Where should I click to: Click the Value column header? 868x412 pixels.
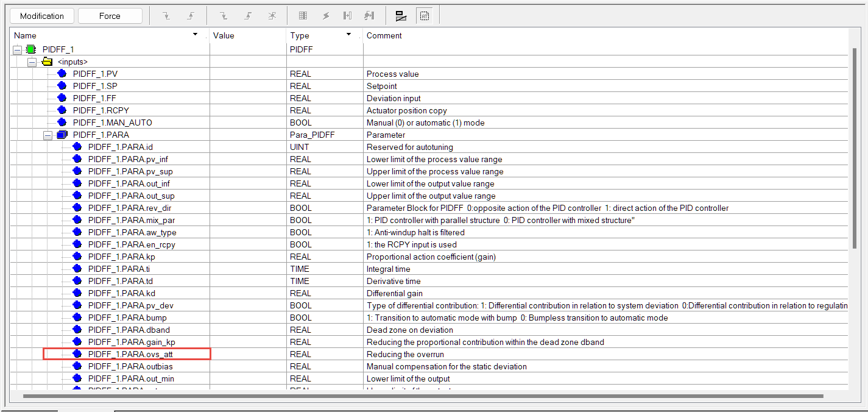(247, 35)
